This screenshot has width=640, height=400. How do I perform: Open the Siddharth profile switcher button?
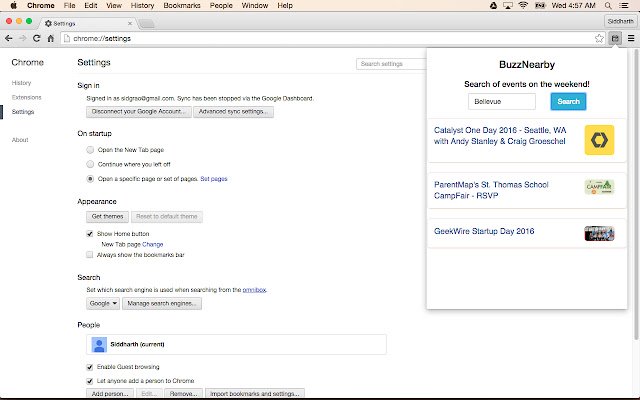(x=620, y=21)
